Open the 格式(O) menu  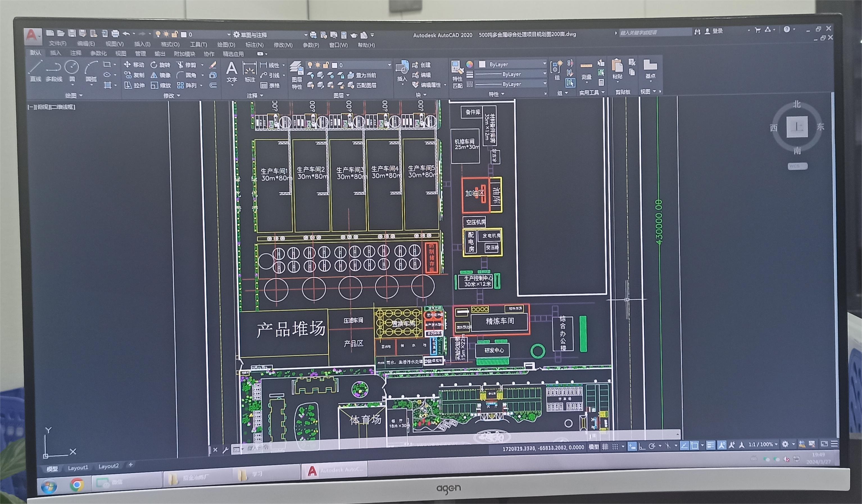pos(170,44)
